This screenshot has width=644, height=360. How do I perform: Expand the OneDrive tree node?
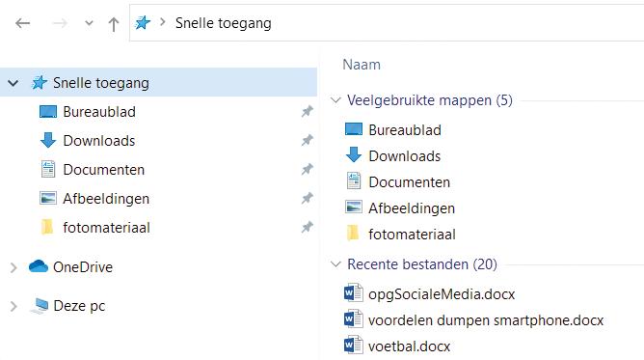pos(13,267)
